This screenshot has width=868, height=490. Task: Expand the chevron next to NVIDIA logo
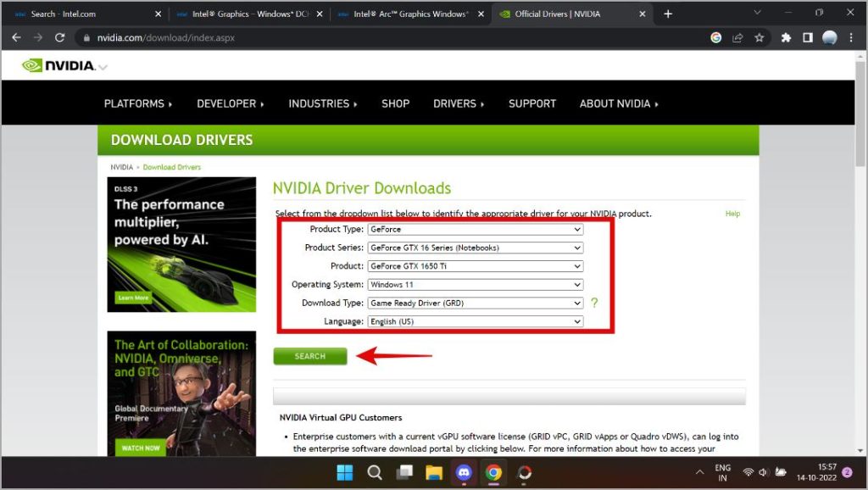[x=103, y=67]
